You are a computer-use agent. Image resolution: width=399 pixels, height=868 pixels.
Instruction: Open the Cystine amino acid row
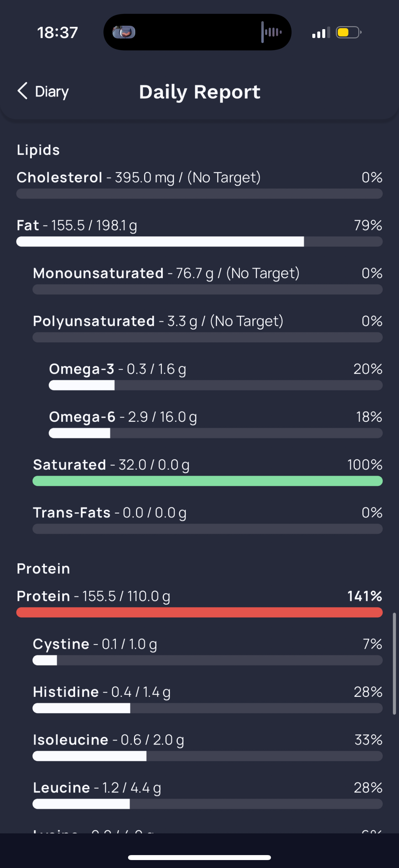pos(207,651)
